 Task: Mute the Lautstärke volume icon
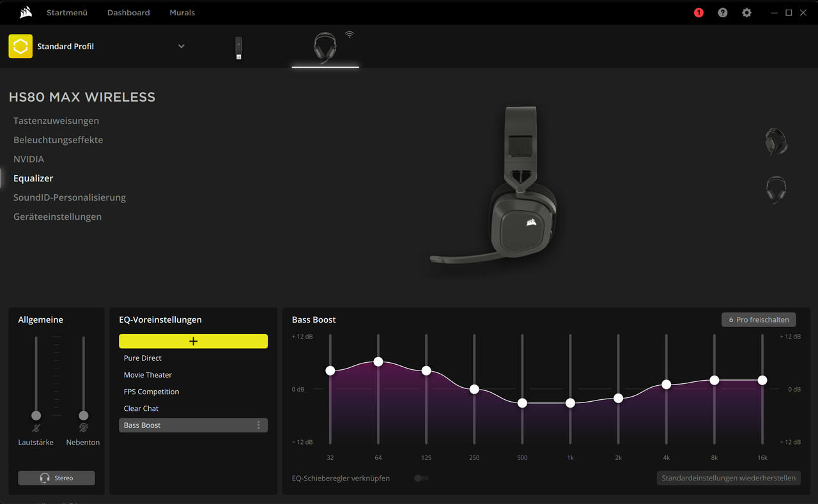36,428
